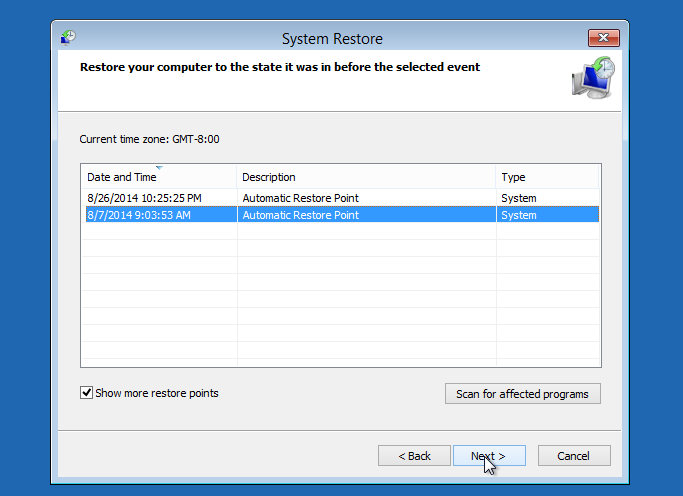Click the System Restore window title text
The width and height of the screenshot is (683, 496).
tap(332, 39)
